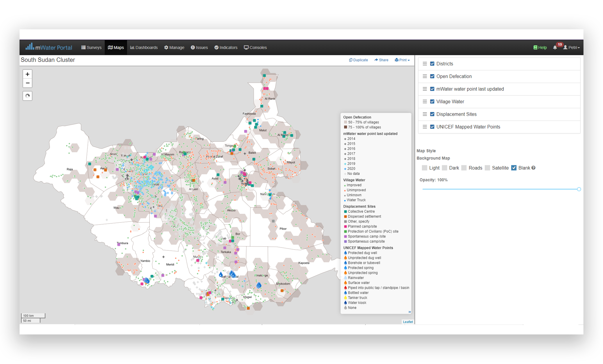
Task: Zoom out on the map
Action: click(x=27, y=83)
